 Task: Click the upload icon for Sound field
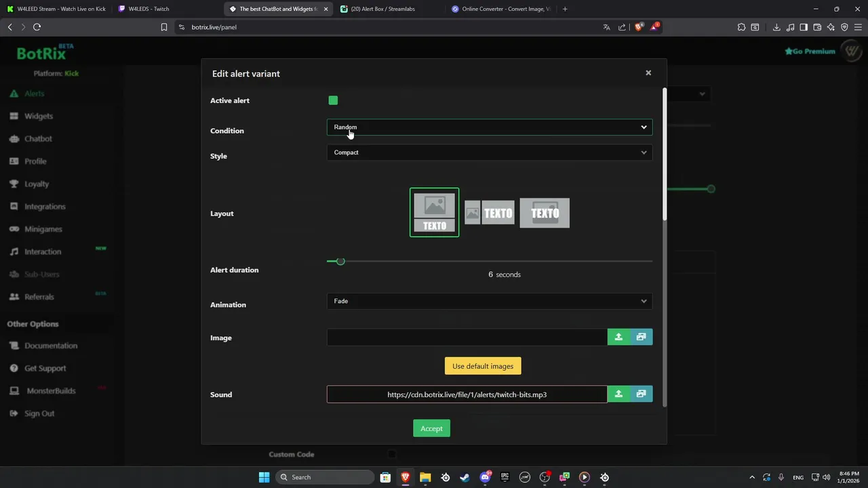point(618,394)
